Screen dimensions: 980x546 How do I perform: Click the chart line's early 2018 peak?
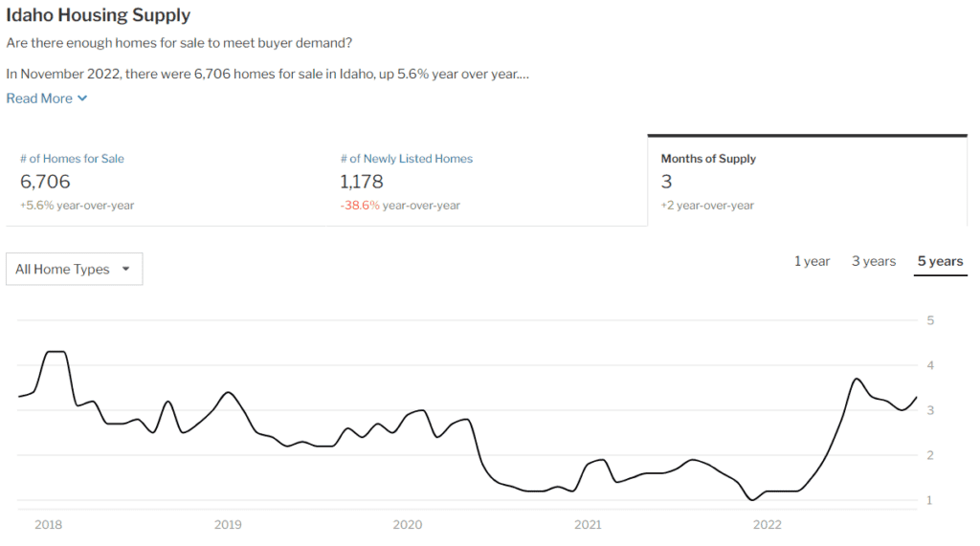(x=56, y=352)
